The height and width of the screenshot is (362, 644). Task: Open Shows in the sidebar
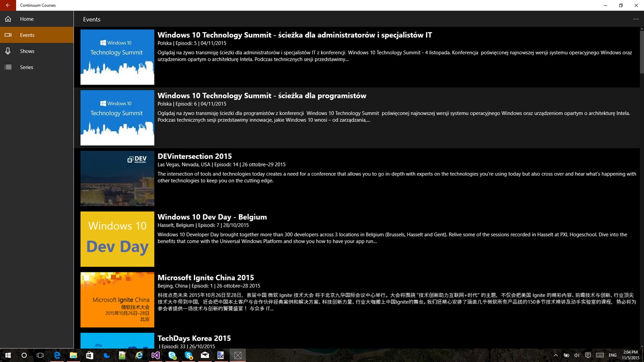(x=37, y=51)
